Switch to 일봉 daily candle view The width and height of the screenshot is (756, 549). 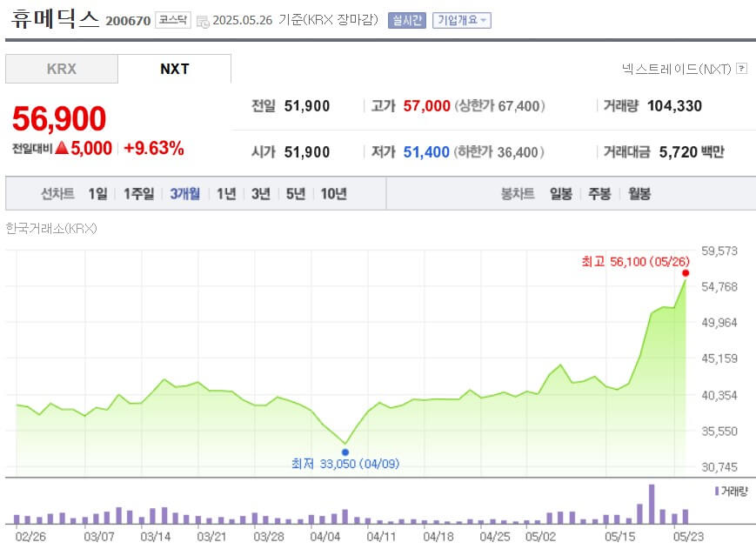(x=559, y=194)
